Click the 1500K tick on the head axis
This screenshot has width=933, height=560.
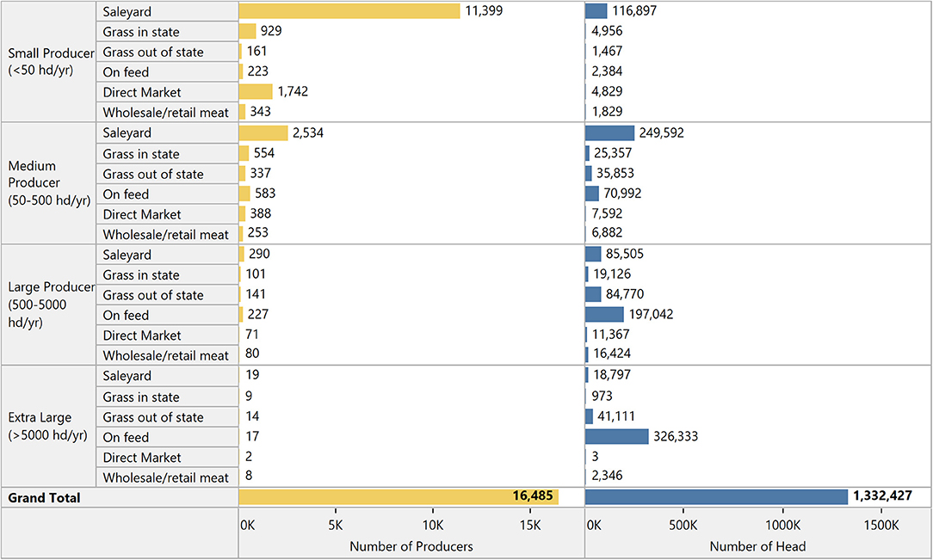click(881, 526)
